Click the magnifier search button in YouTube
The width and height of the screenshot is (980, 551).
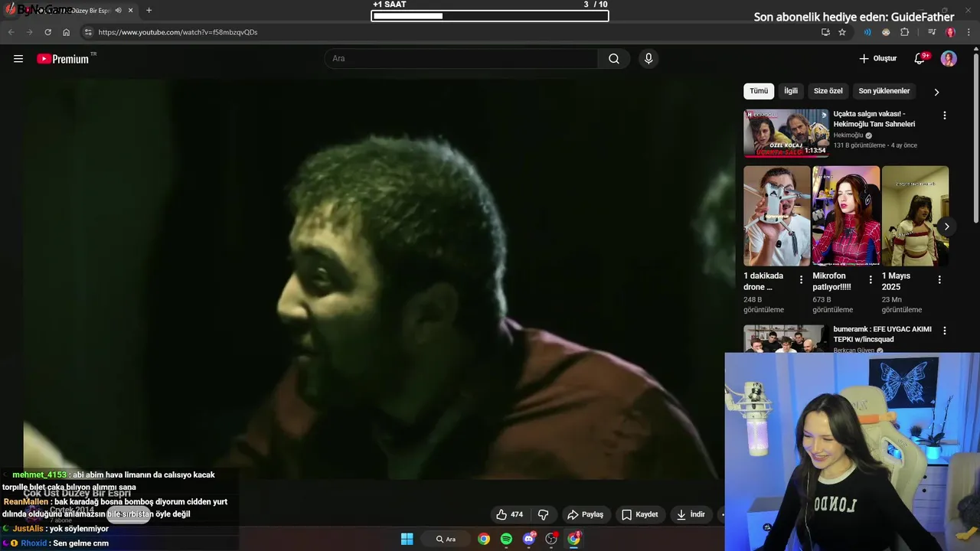coord(614,59)
